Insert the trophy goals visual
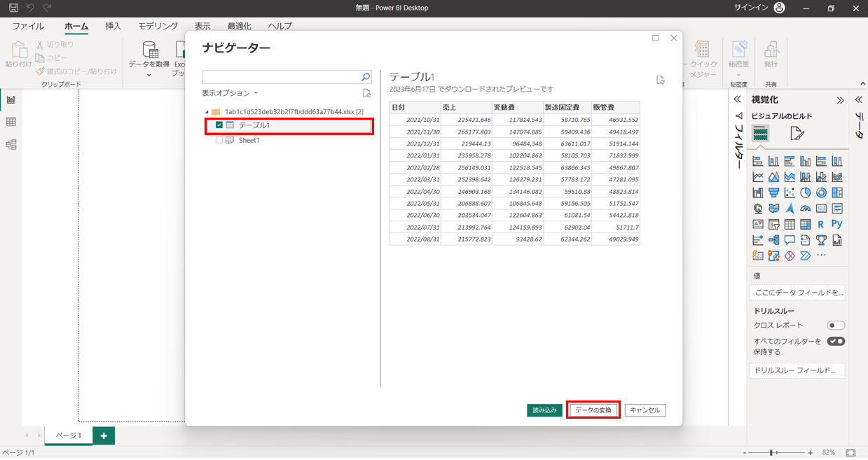 [821, 240]
